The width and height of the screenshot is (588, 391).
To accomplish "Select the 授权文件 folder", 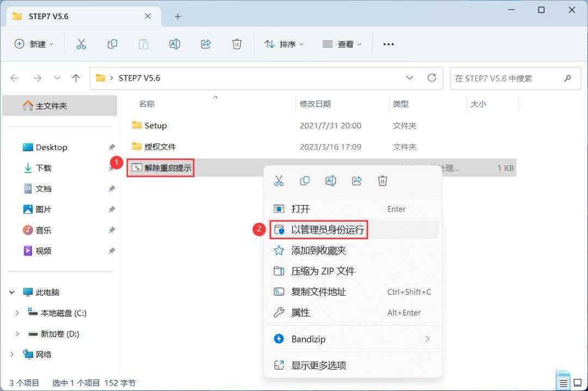I will 154,146.
